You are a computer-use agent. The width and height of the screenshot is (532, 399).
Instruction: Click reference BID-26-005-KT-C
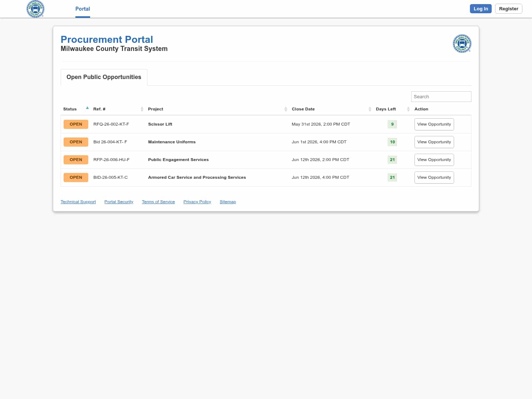[x=110, y=177]
